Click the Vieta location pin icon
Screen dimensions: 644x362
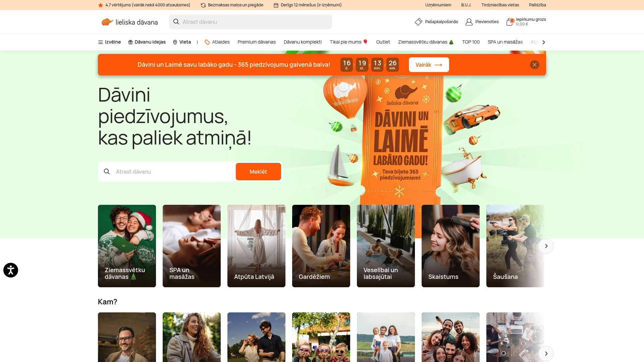click(175, 42)
